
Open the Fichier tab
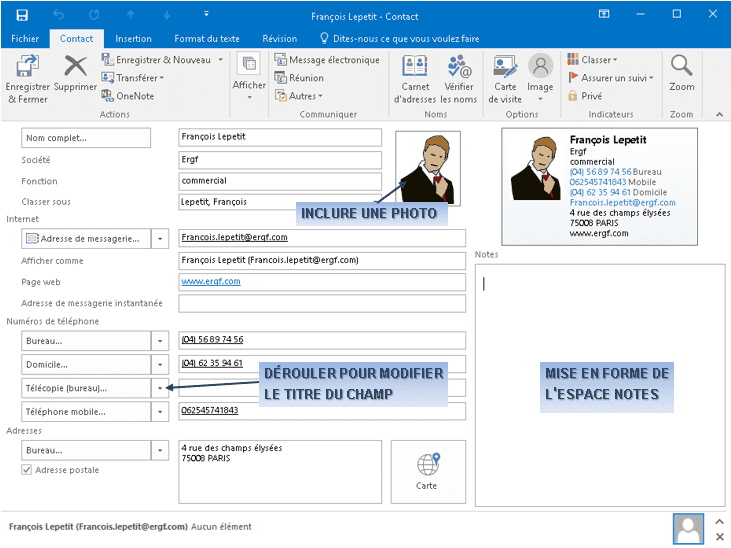point(25,39)
